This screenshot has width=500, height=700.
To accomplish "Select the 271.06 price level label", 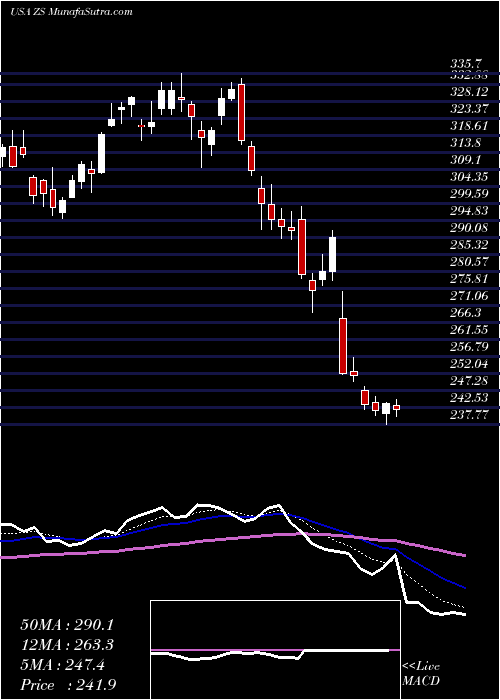I will (471, 296).
